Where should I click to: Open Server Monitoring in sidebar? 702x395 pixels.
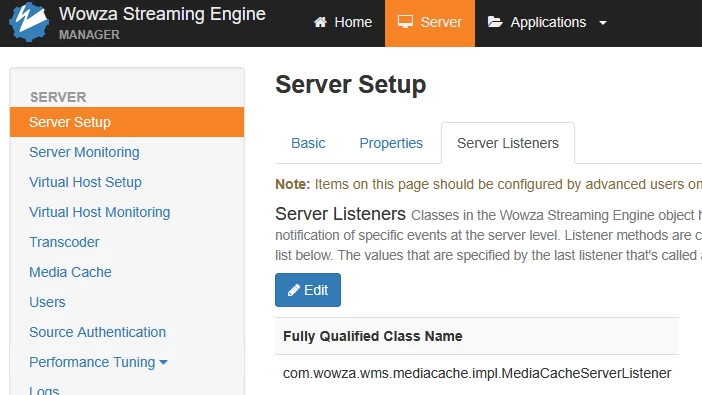[x=84, y=152]
